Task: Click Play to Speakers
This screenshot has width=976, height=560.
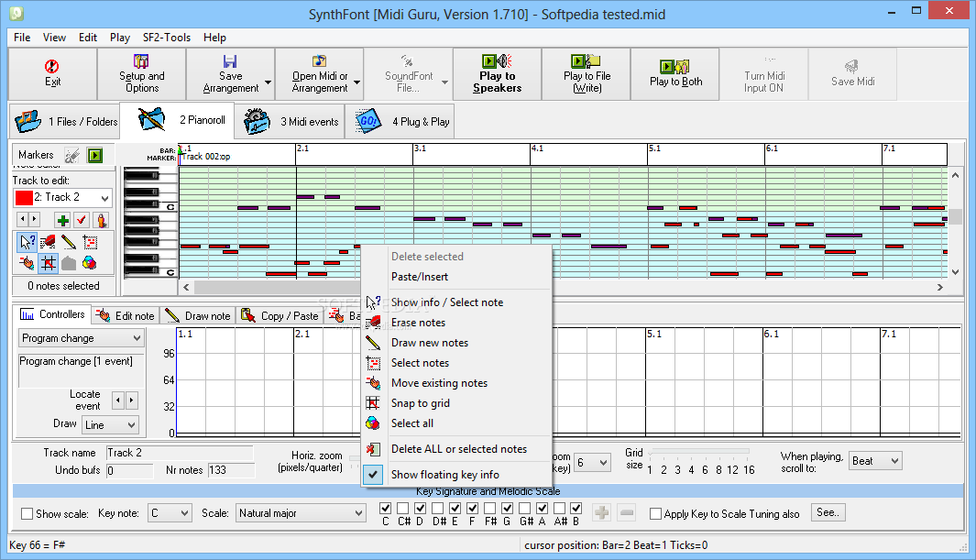Action: [498, 73]
